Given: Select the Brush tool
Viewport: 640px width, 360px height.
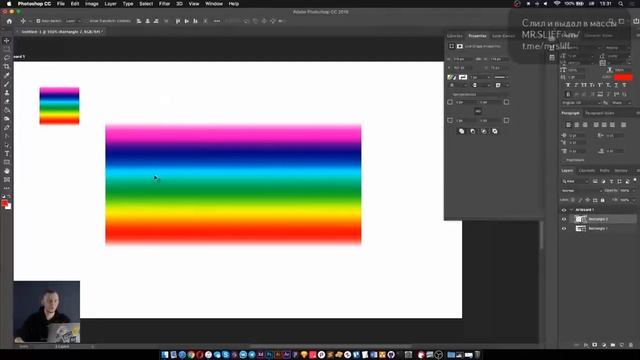Looking at the screenshot, I should 7,84.
